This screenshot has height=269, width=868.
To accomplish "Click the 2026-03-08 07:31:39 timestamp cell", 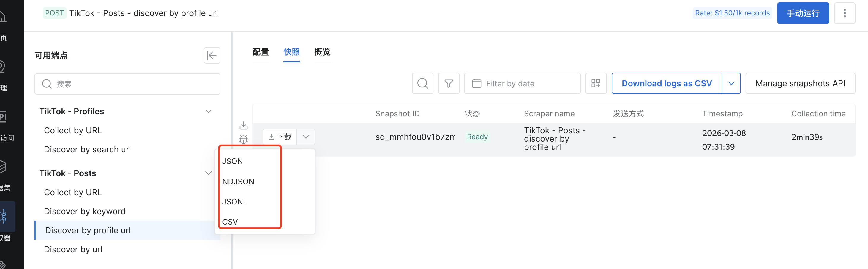I will 724,140.
